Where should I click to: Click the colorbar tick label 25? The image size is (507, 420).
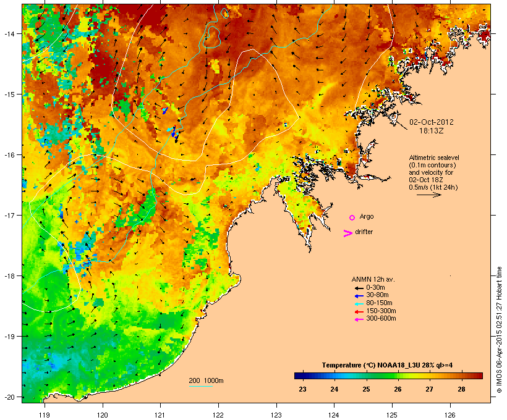366,389
